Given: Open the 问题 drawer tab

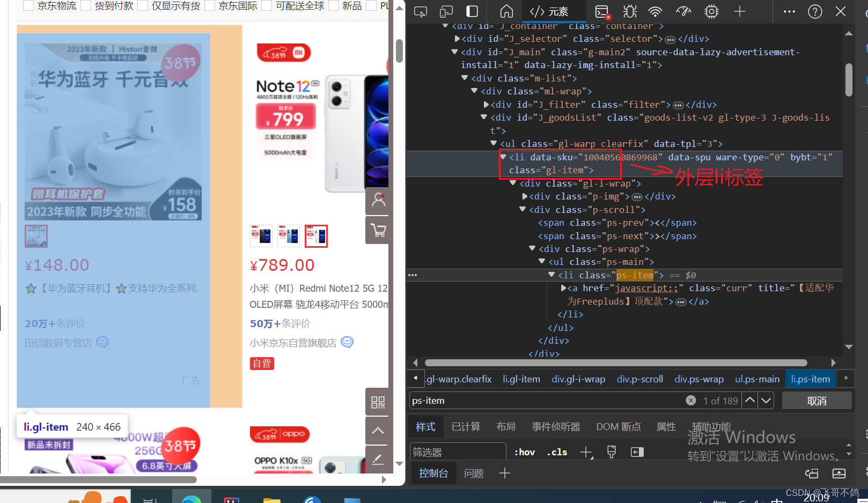Looking at the screenshot, I should pyautogui.click(x=474, y=474).
